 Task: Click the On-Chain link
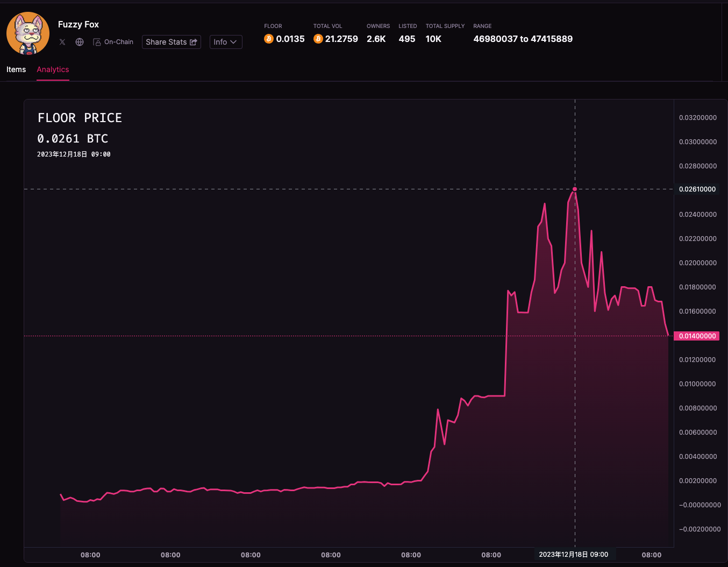pyautogui.click(x=113, y=42)
